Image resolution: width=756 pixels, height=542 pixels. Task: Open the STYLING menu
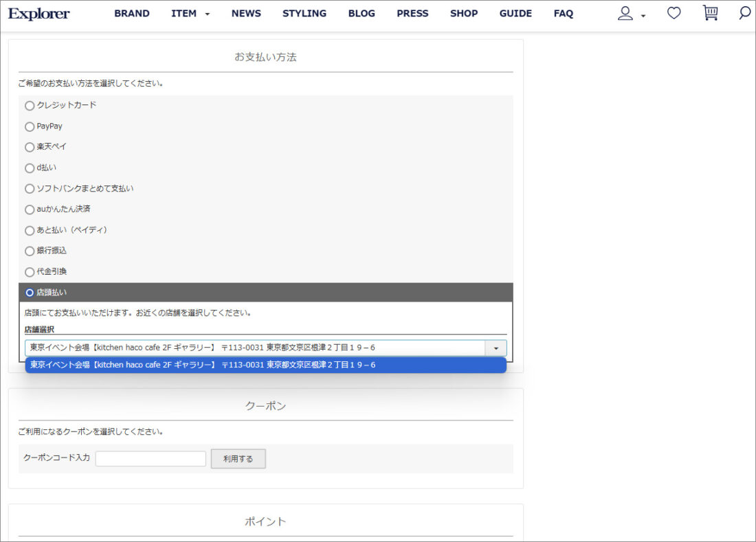[304, 14]
